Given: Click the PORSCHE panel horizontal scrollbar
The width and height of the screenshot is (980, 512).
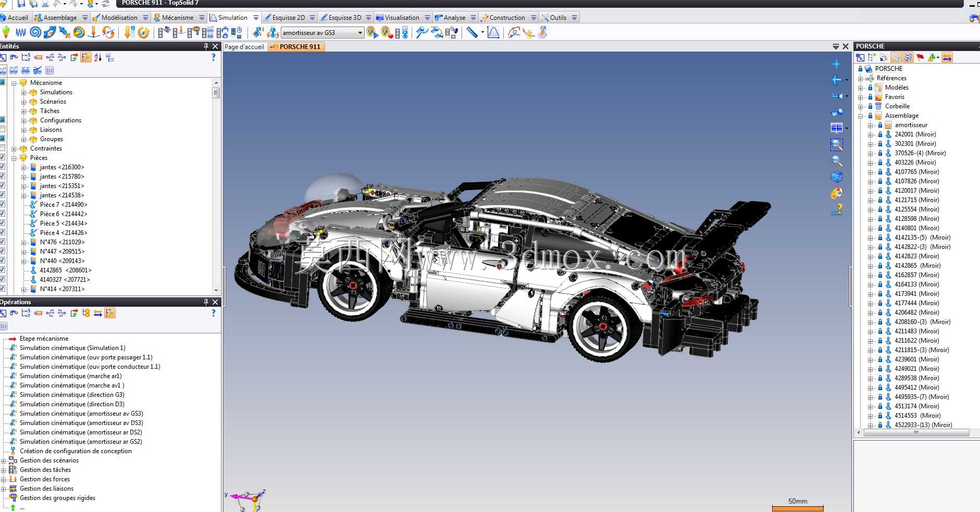Looking at the screenshot, I should point(916,433).
